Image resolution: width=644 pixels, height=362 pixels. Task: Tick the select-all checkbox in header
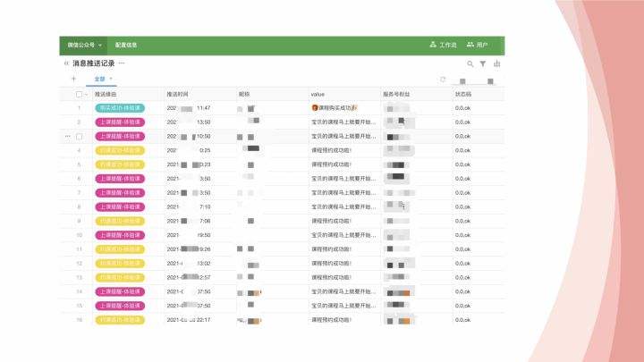click(x=79, y=94)
